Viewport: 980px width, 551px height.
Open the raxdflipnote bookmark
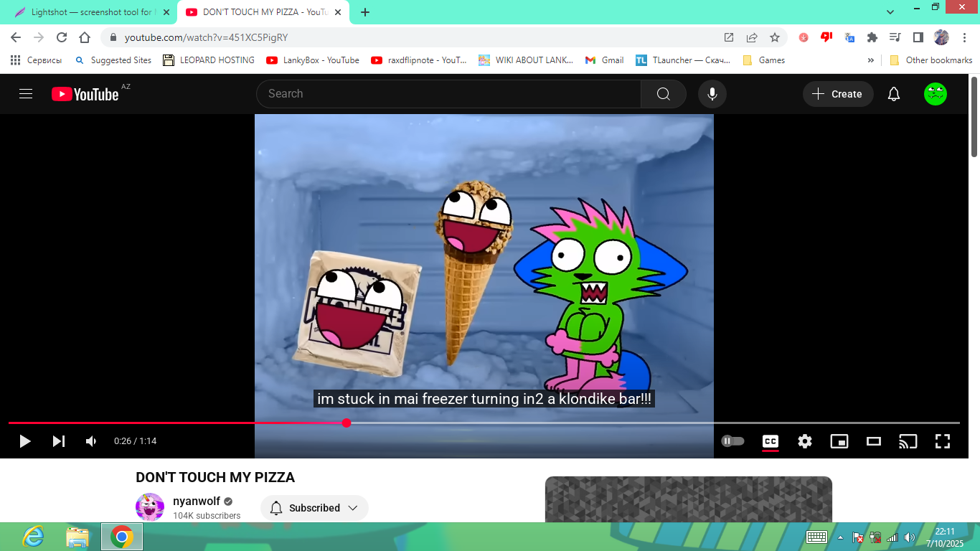419,60
